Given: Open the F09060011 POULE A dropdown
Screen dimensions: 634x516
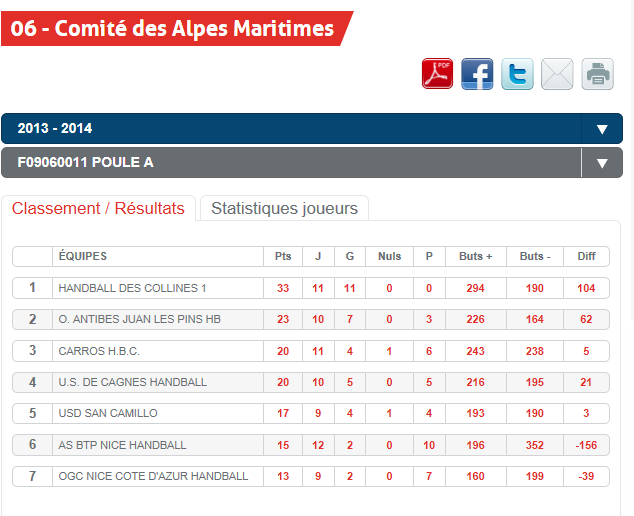Looking at the screenshot, I should (602, 163).
